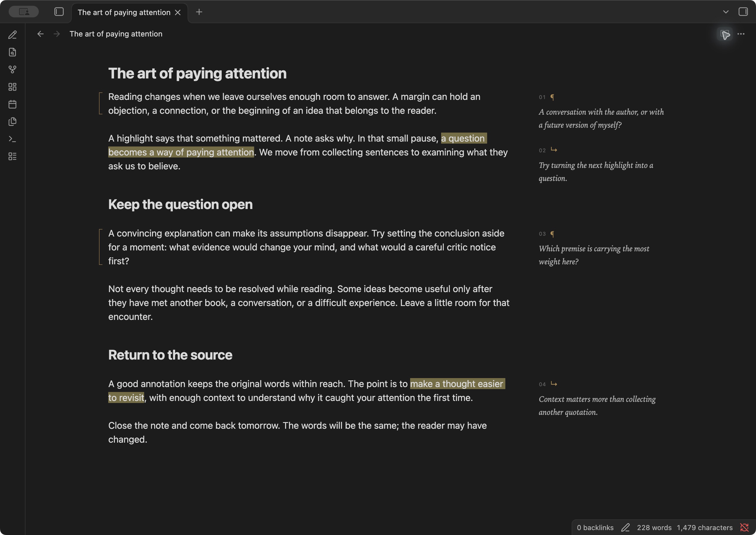
Task: Close the 'The art of paying attention' tab
Action: [178, 12]
